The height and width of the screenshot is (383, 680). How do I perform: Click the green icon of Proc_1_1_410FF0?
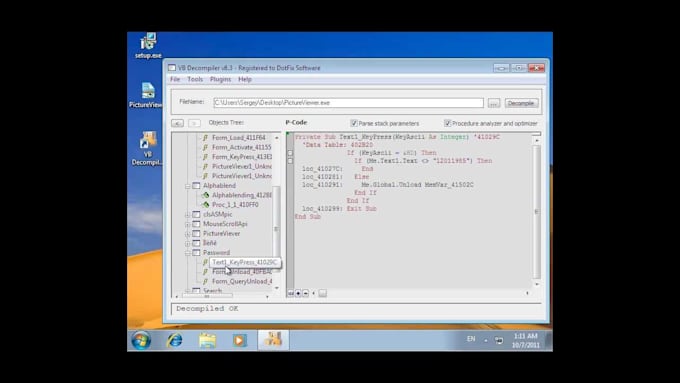click(206, 205)
